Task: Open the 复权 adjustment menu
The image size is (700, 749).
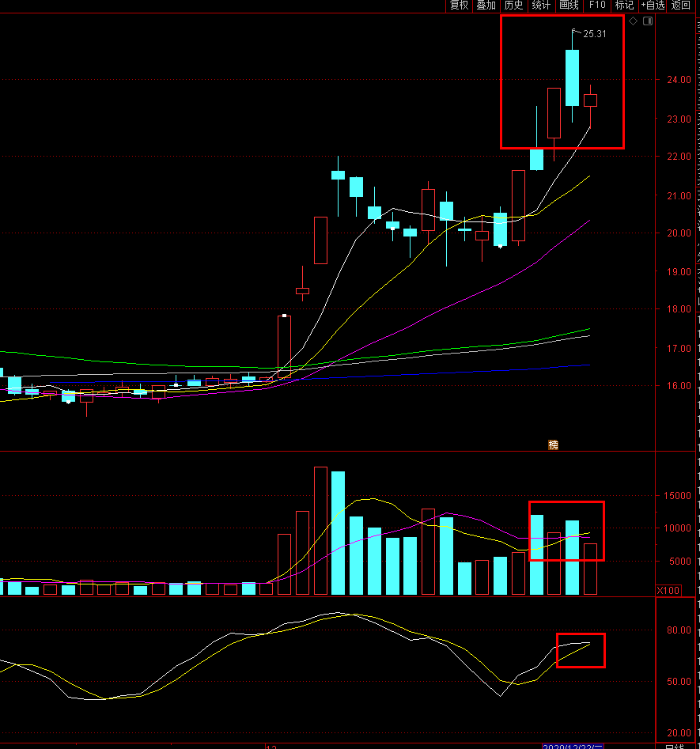Action: [460, 6]
